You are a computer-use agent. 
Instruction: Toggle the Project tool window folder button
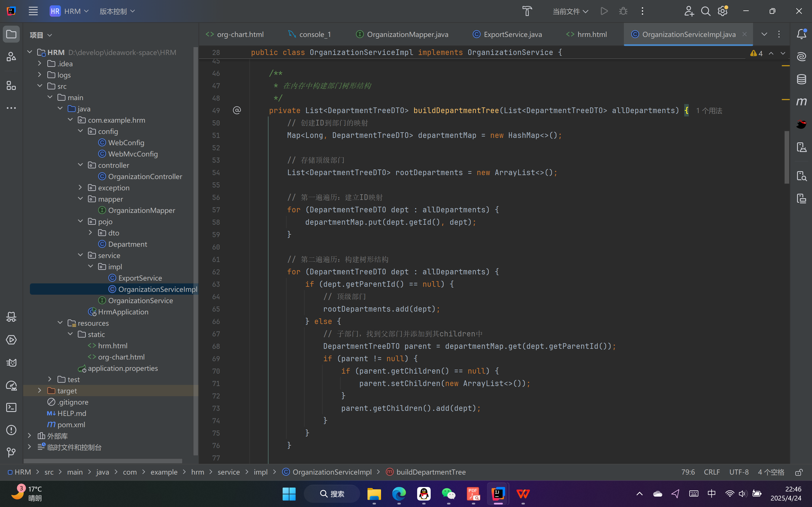coord(11,34)
